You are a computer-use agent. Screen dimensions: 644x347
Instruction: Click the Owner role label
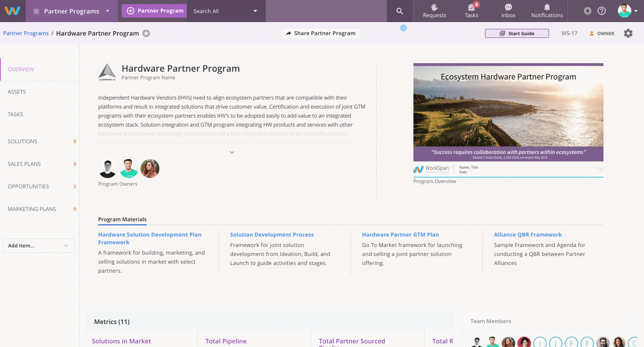coord(602,33)
